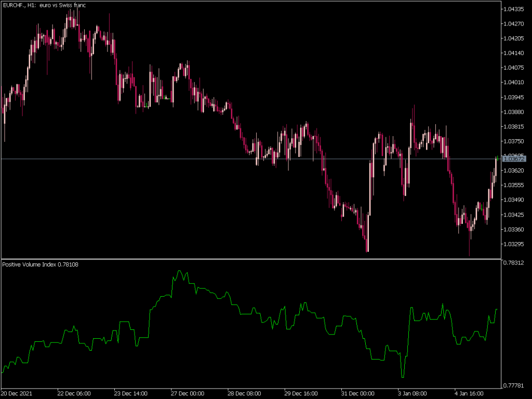
Task: Click the 28 Dec 08:00 axis label
Action: pos(244,393)
